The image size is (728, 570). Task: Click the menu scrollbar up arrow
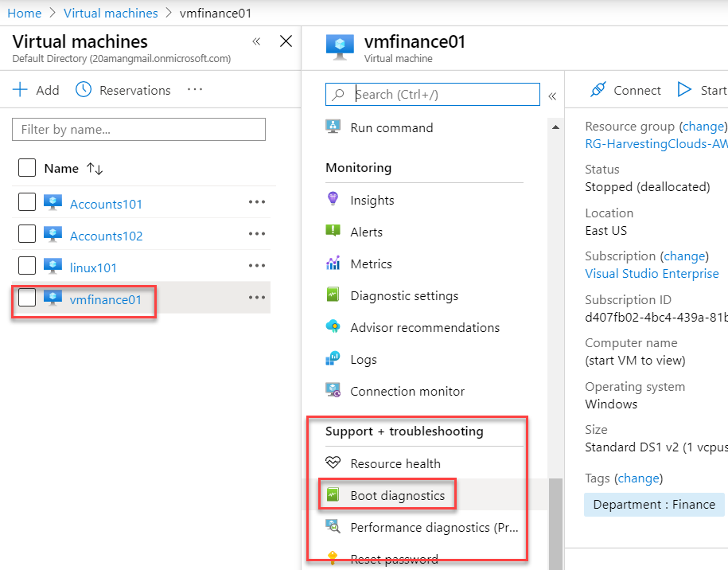(555, 127)
